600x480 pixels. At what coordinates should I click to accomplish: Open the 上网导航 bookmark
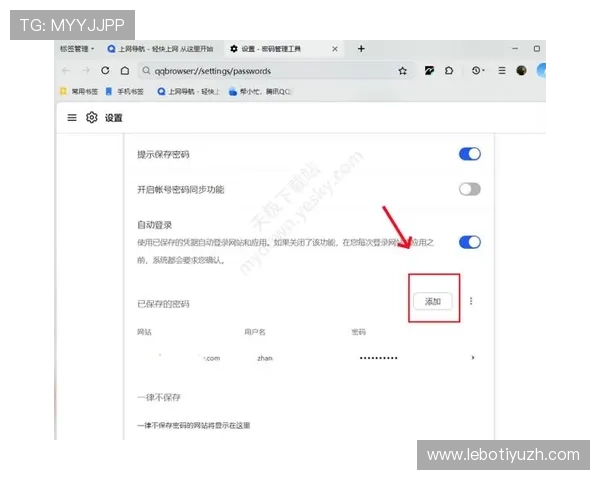pyautogui.click(x=189, y=91)
